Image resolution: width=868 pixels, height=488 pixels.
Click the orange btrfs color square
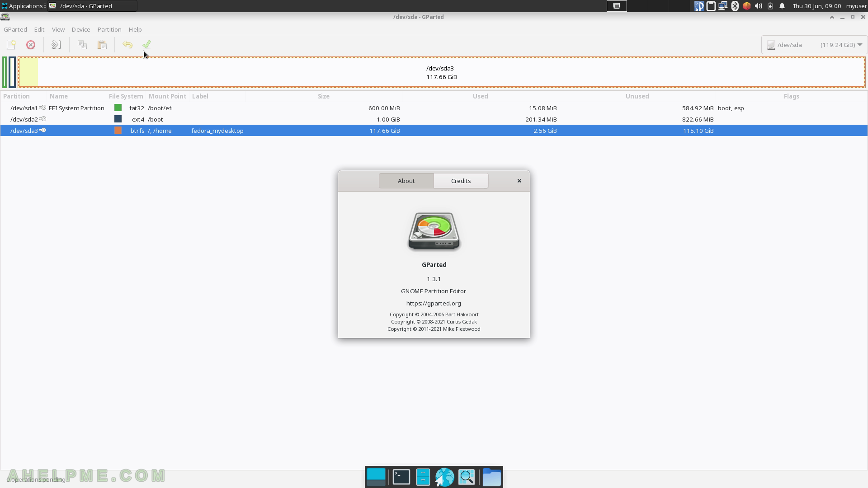tap(118, 130)
